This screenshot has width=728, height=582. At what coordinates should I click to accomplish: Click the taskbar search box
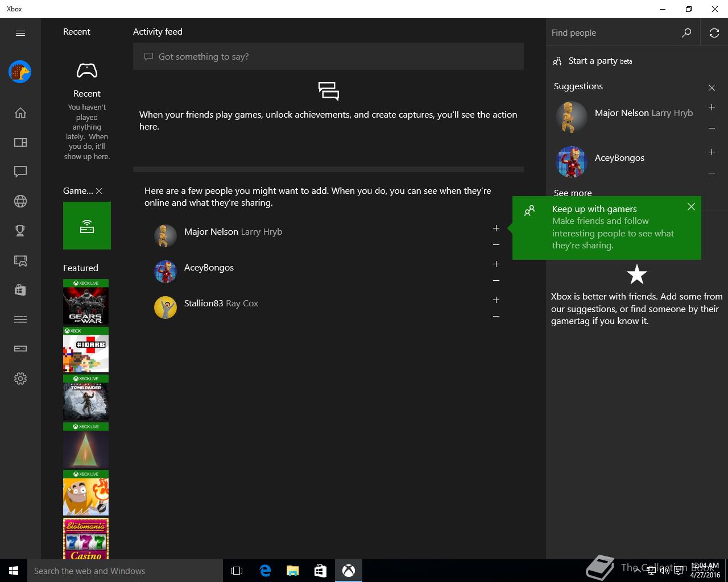(x=125, y=571)
